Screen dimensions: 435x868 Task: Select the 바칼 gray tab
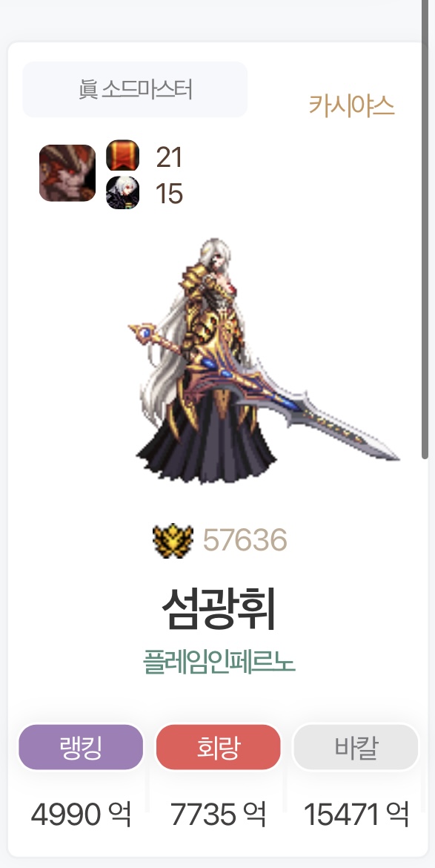pos(356,747)
